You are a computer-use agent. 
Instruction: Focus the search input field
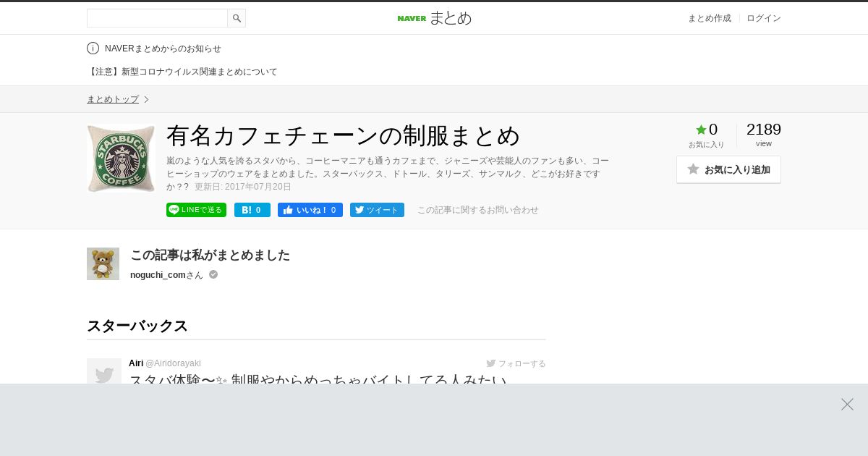tap(157, 18)
